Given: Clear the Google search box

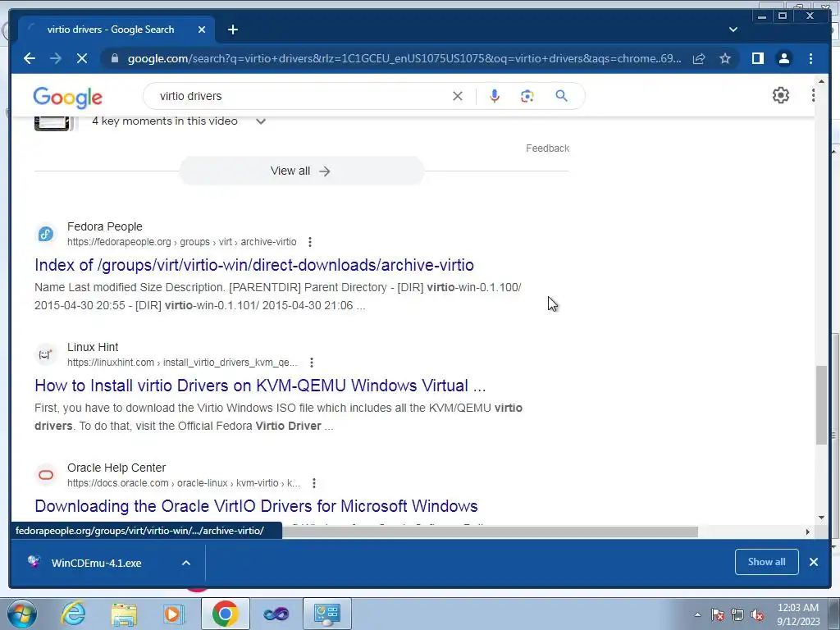Looking at the screenshot, I should [x=458, y=96].
